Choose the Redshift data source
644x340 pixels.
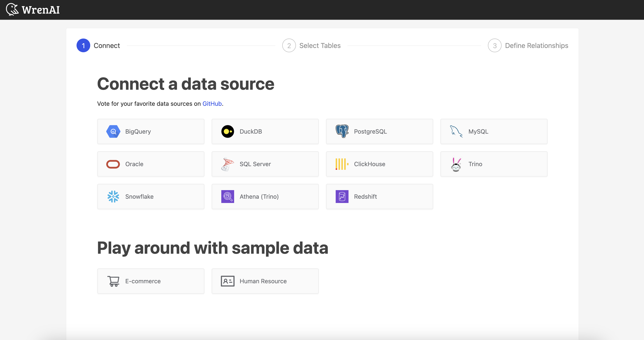coord(380,197)
